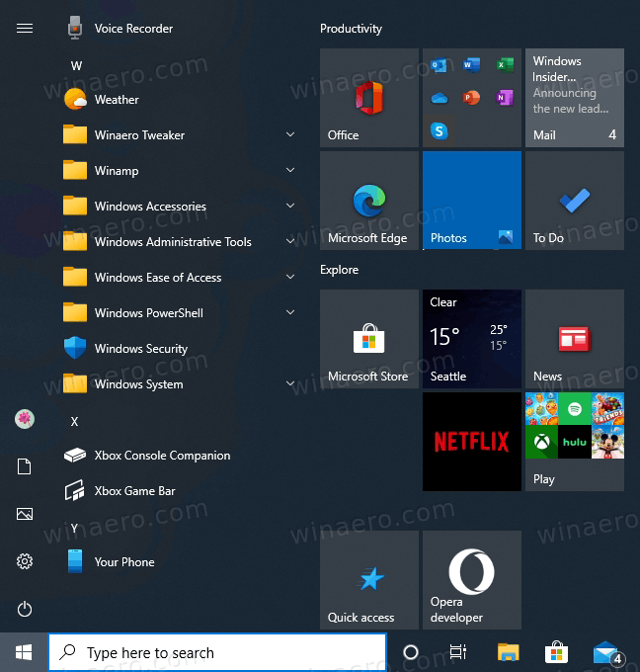Expand the Winamp folder chevron
The width and height of the screenshot is (640, 672).
290,170
